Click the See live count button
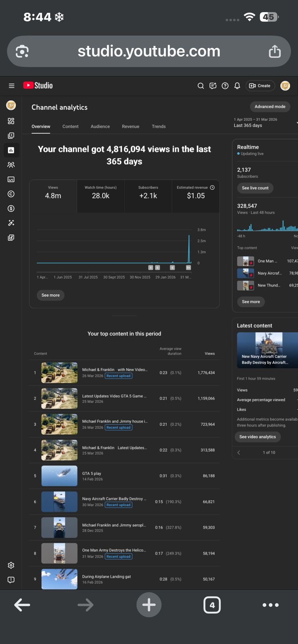 [x=255, y=188]
